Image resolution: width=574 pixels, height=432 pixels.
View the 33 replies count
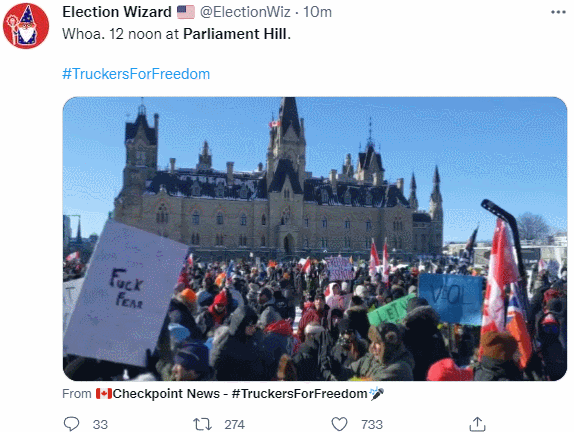(x=100, y=425)
